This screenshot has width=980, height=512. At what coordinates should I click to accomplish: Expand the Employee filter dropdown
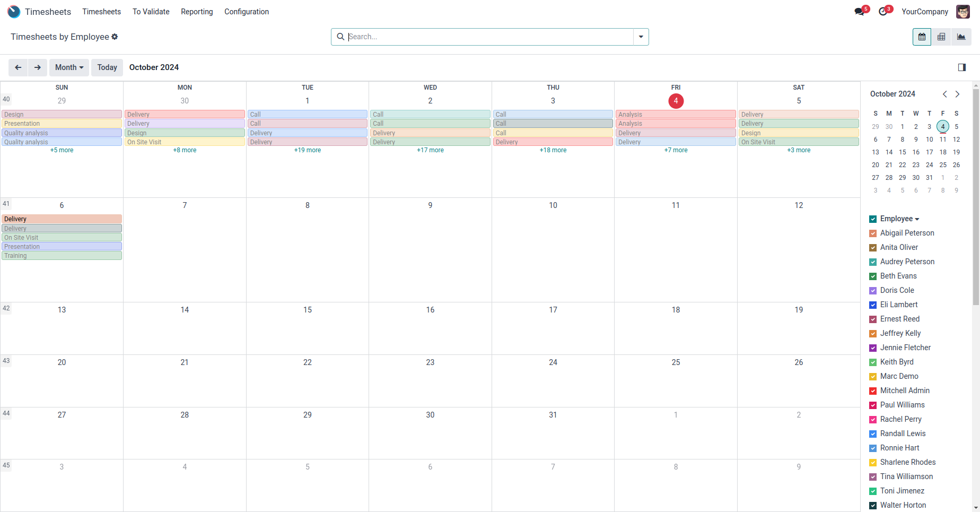click(x=917, y=219)
